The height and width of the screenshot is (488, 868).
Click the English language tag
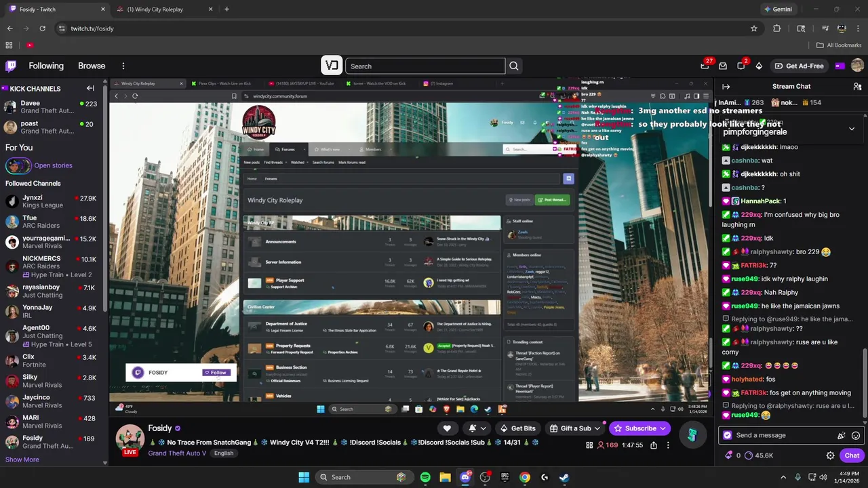[223, 453]
